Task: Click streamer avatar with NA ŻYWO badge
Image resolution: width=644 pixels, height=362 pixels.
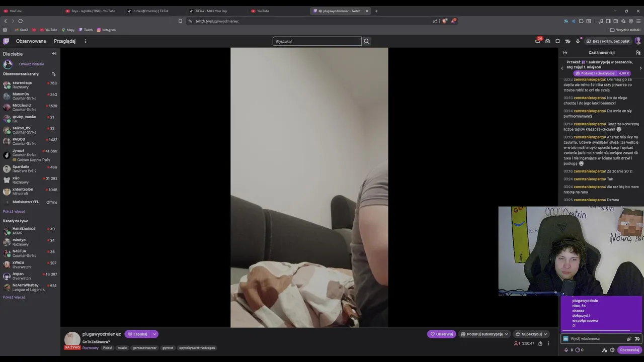Action: [x=72, y=340]
